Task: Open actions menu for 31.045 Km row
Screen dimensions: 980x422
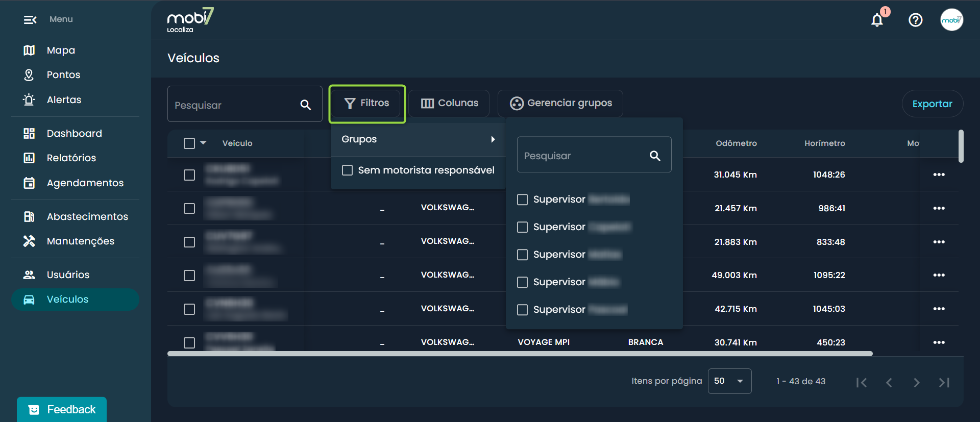Action: point(939,175)
